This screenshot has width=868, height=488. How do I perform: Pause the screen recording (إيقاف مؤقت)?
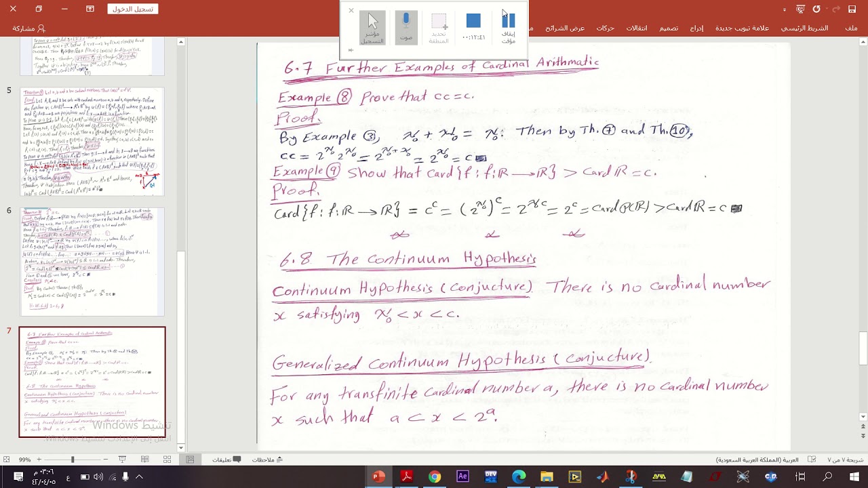[508, 28]
